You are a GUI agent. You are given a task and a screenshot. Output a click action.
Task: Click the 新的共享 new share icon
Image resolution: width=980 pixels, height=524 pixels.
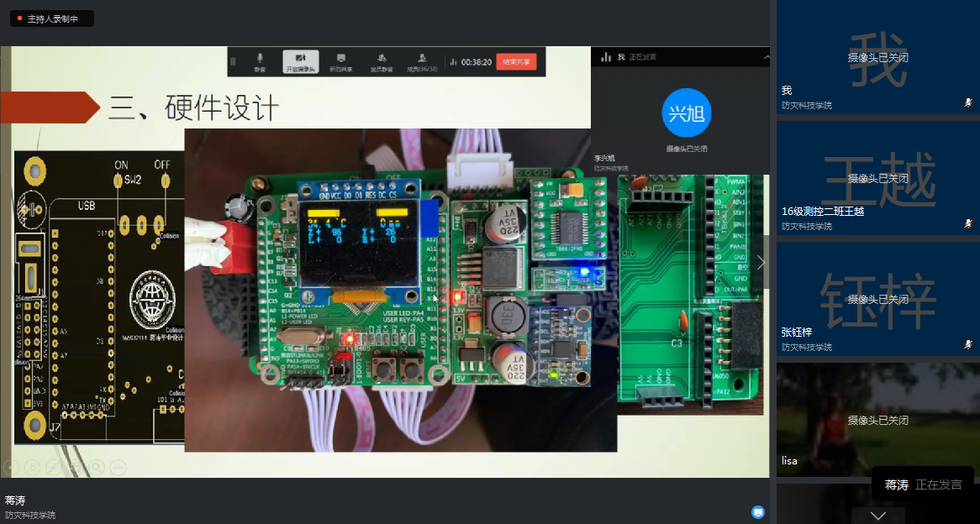pos(341,61)
